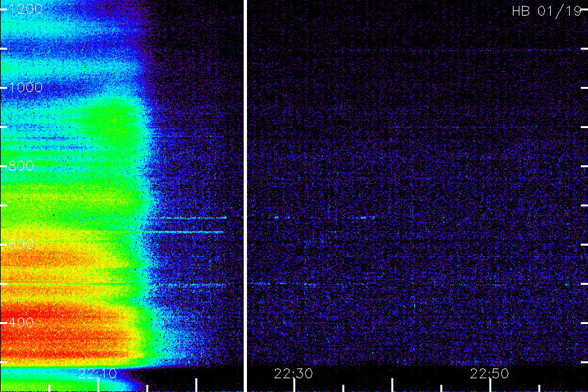
Task: Click the HB 01/19 station date label
Action: pos(547,11)
